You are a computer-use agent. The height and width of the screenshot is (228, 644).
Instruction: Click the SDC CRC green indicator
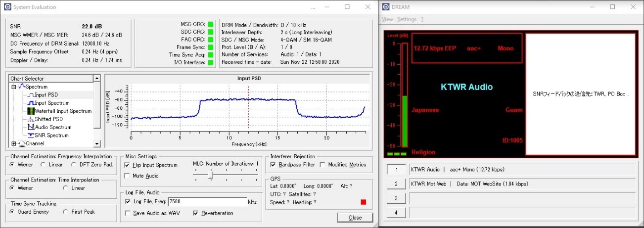click(210, 32)
